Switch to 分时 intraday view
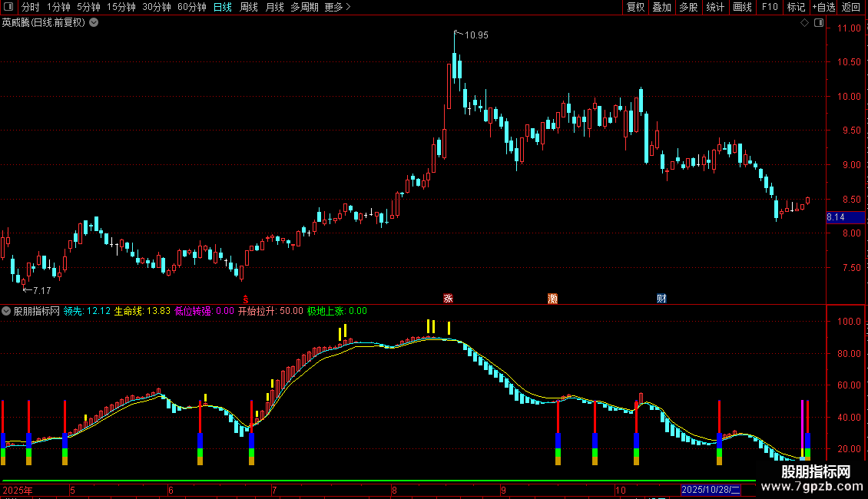868x499 pixels. click(x=31, y=7)
